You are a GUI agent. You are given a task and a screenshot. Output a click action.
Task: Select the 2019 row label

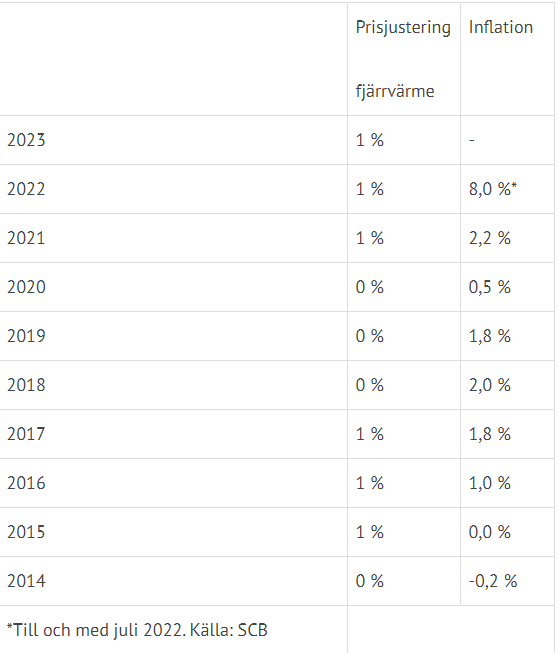[26, 336]
